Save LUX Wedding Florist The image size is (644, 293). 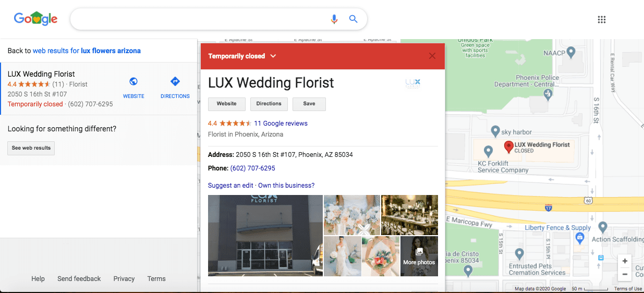(309, 104)
